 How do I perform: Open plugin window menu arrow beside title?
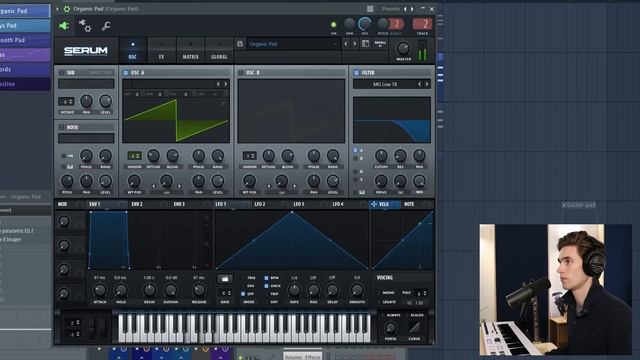(x=57, y=9)
